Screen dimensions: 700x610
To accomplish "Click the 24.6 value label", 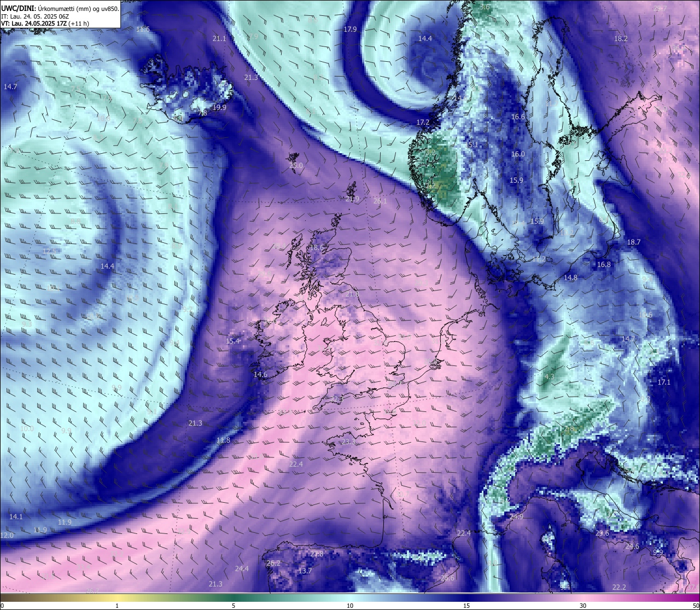I will (632, 546).
